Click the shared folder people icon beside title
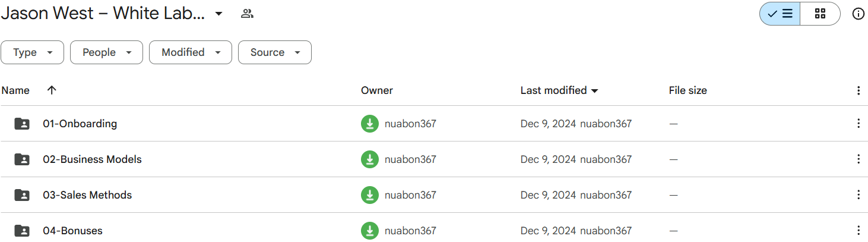Screen dimensions: 868x242 click(x=247, y=14)
